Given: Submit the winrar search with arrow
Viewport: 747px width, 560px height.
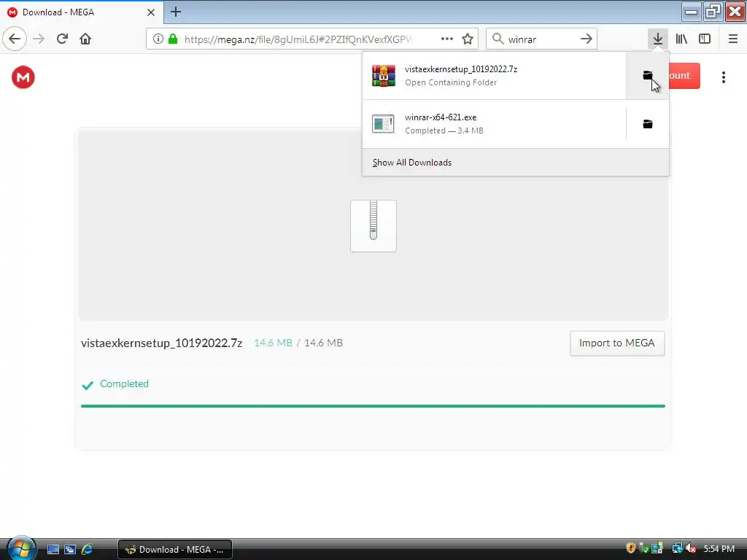Looking at the screenshot, I should pyautogui.click(x=587, y=39).
